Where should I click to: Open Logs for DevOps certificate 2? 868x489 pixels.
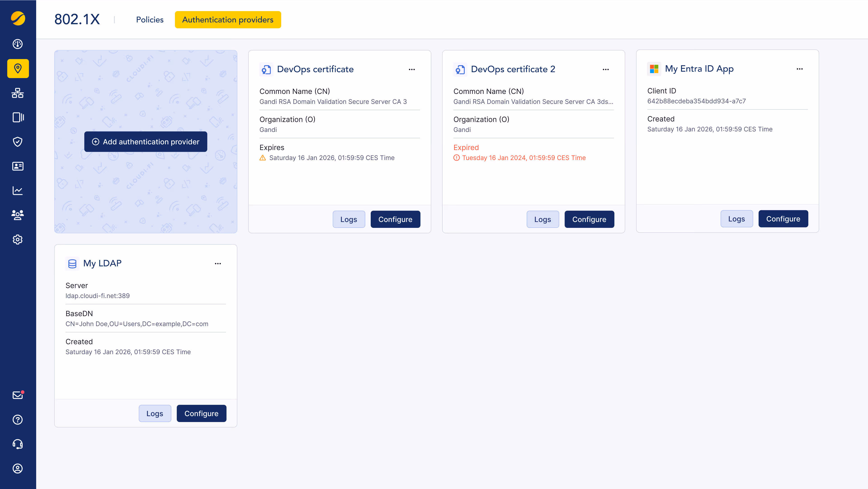point(542,219)
